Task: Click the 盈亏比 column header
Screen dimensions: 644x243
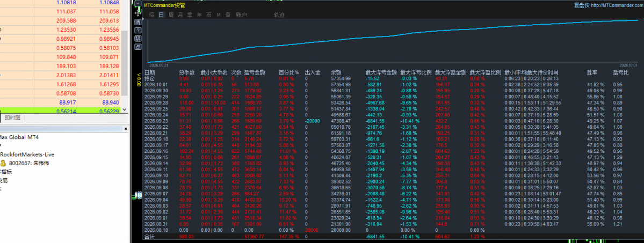Action: pyautogui.click(x=620, y=72)
